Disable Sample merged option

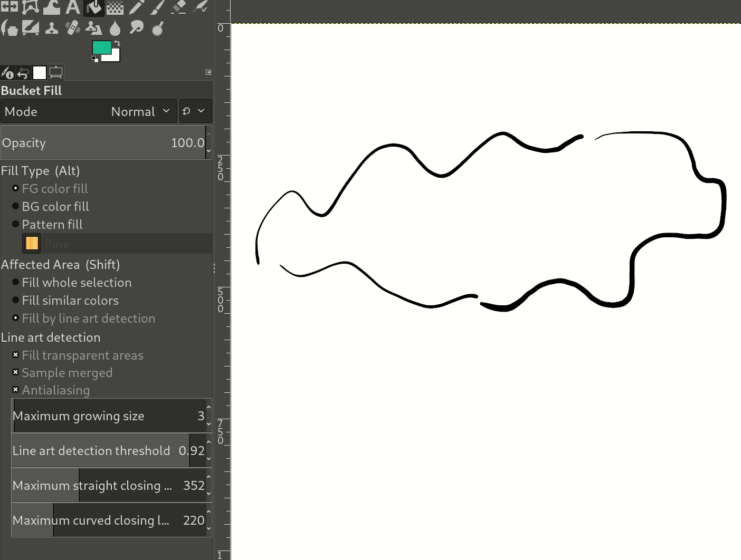15,372
